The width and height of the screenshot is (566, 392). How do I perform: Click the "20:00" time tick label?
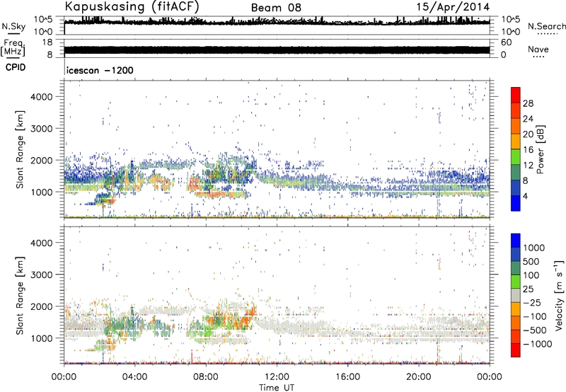coord(418,377)
